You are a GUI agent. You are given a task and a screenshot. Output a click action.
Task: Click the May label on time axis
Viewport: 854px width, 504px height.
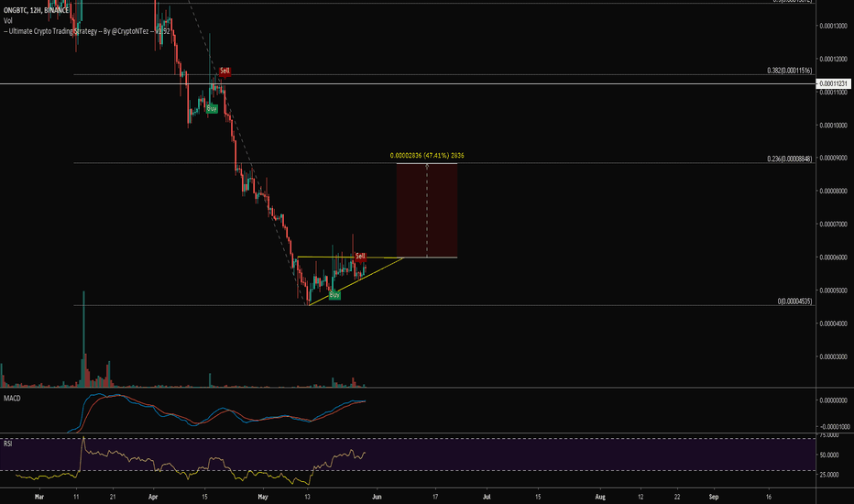pyautogui.click(x=263, y=497)
